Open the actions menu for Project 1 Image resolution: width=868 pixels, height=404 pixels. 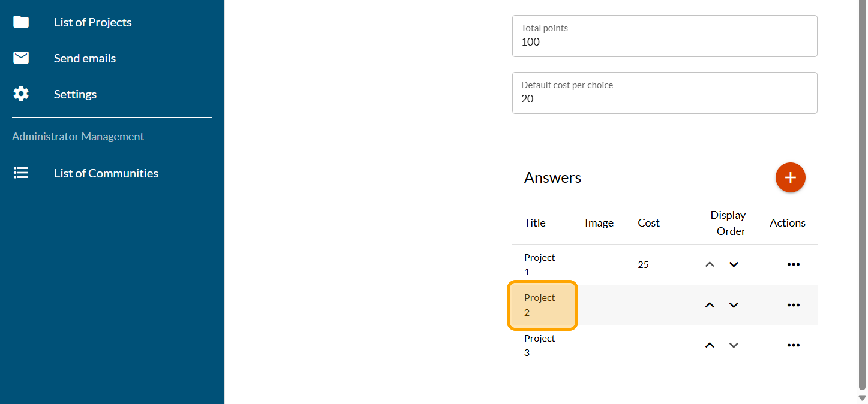[x=793, y=264]
